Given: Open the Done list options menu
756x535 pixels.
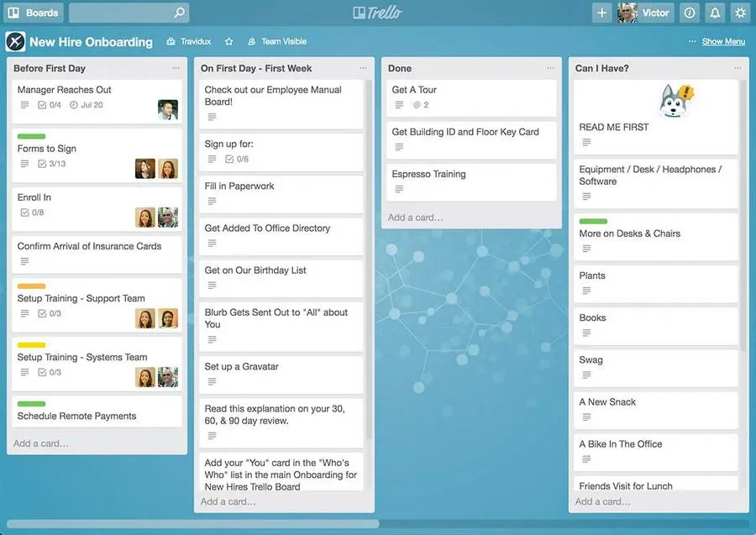Looking at the screenshot, I should coord(552,68).
